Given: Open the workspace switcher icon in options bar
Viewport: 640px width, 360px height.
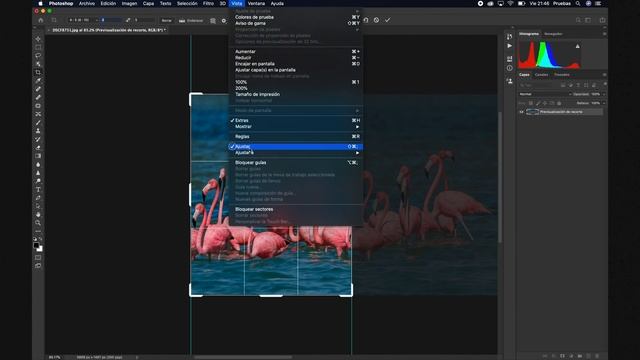Looking at the screenshot, I should 588,20.
